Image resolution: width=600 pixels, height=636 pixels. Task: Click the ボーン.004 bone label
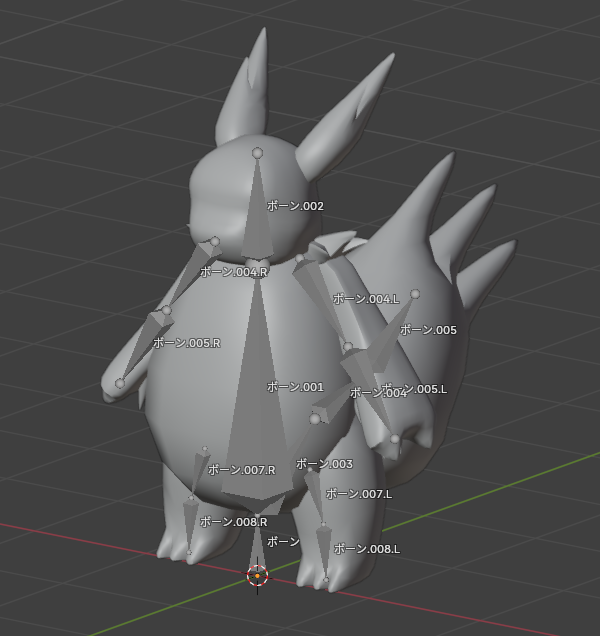(379, 393)
